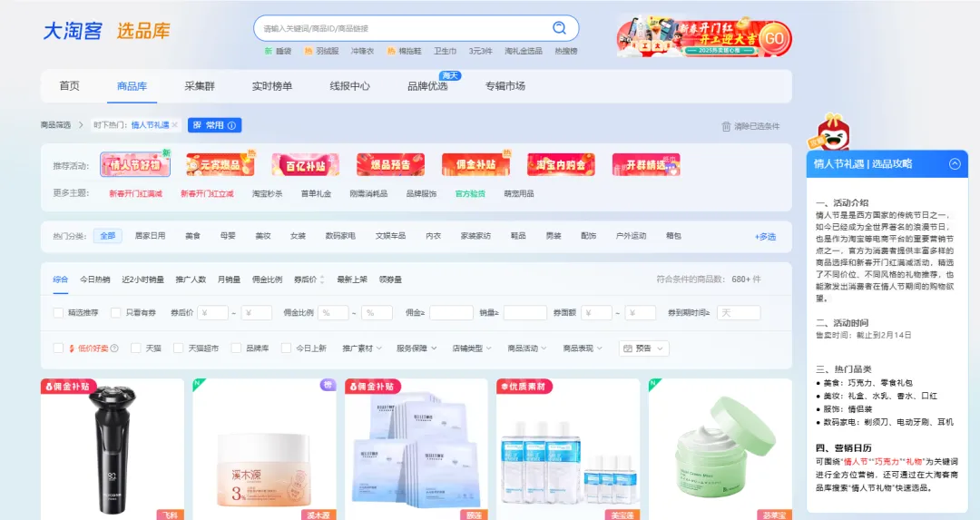Select the 佣金补贴 activity banner
This screenshot has height=520, width=980.
tap(475, 164)
